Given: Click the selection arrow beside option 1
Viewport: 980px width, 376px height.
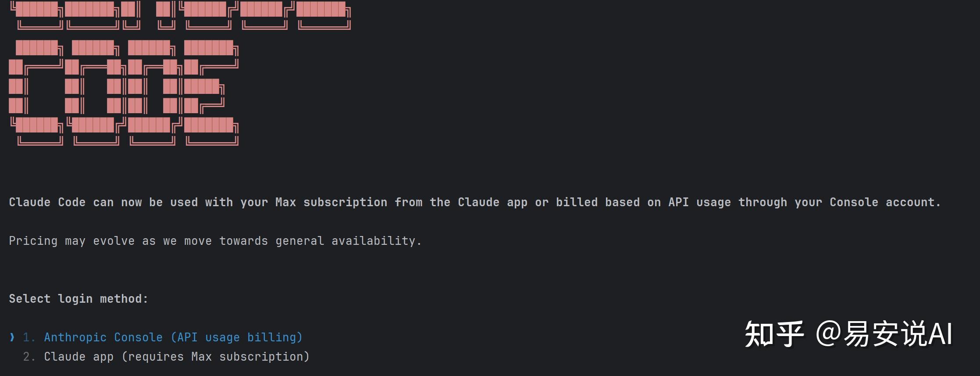Looking at the screenshot, I should click(x=12, y=337).
